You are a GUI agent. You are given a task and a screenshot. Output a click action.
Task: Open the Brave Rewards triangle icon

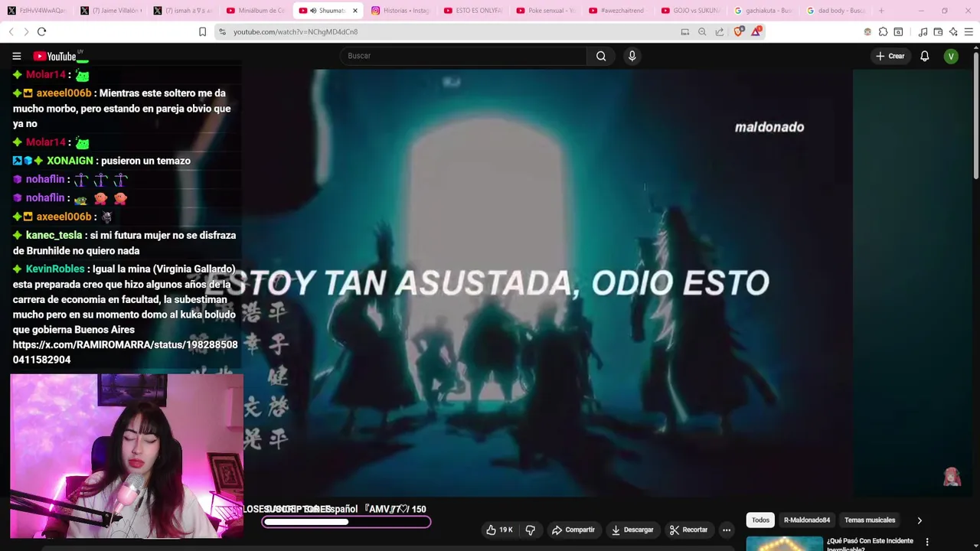click(756, 31)
